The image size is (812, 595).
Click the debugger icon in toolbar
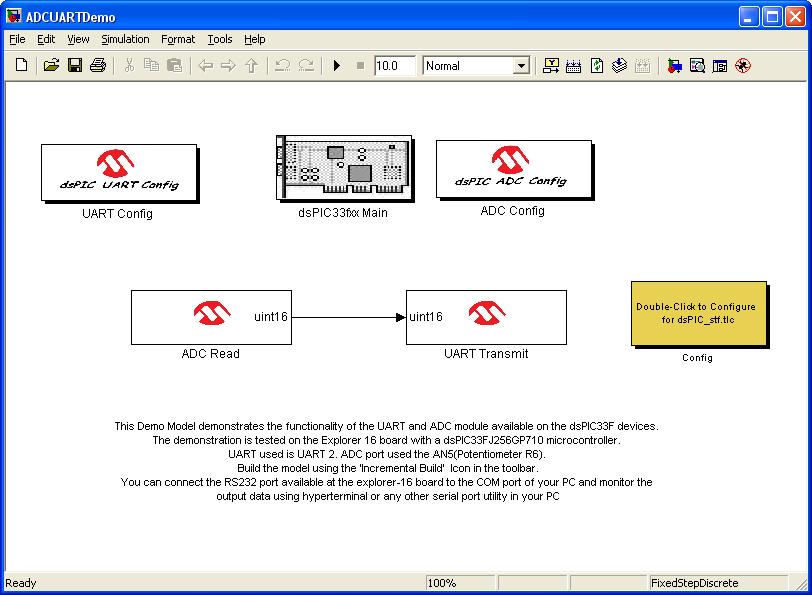(743, 66)
